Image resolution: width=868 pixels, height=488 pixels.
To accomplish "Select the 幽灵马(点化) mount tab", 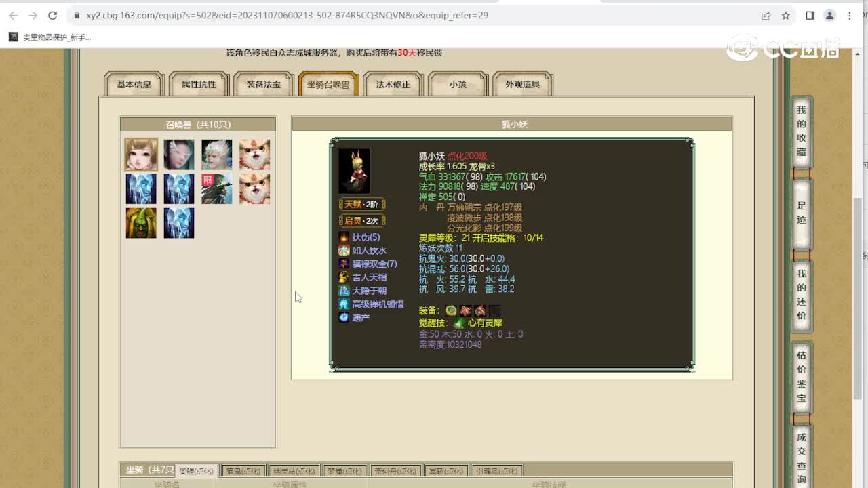I will click(x=294, y=471).
